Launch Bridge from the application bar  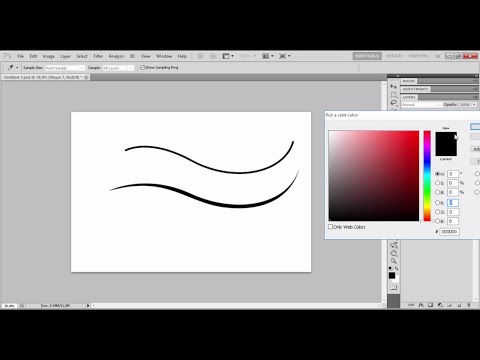pyautogui.click(x=200, y=56)
